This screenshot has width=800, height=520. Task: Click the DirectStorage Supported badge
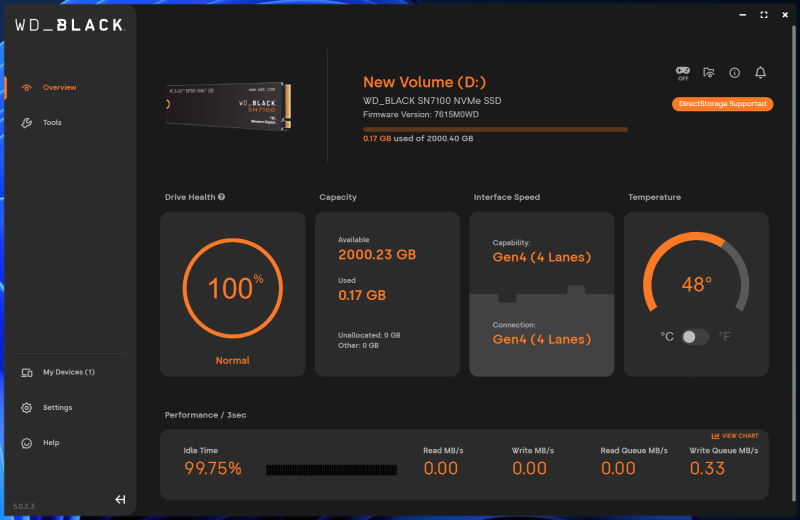point(722,104)
